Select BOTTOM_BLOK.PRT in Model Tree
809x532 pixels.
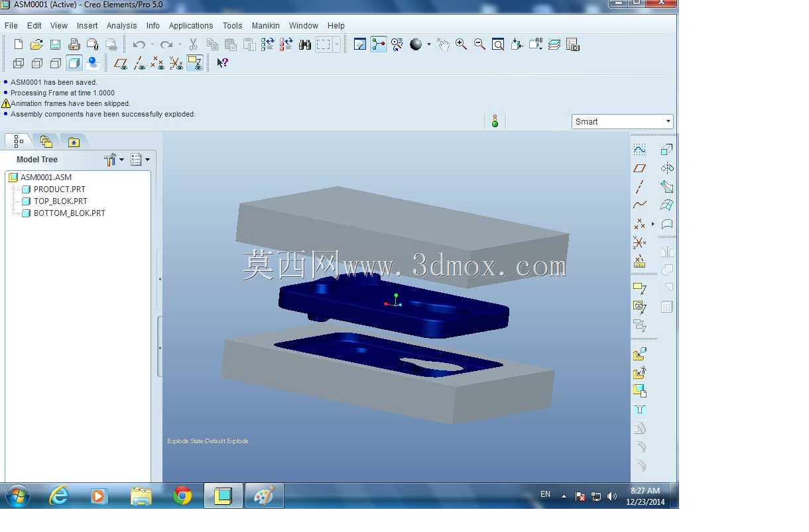[70, 213]
